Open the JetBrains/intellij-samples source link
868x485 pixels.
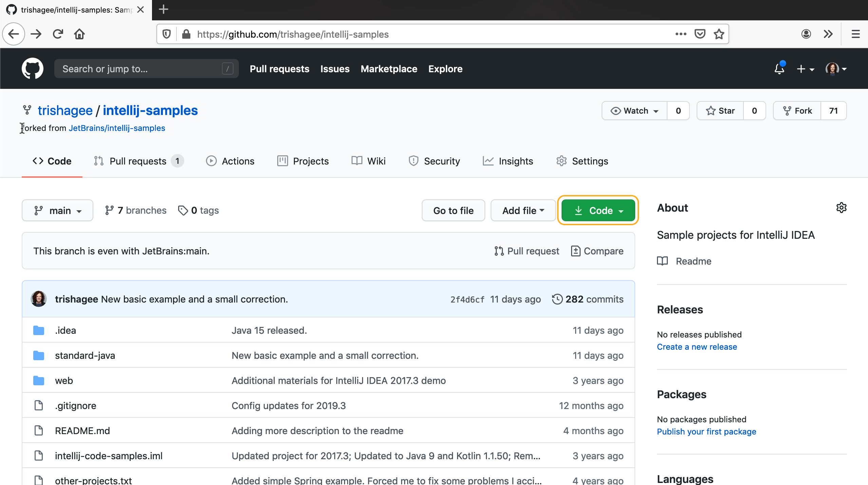pyautogui.click(x=117, y=128)
